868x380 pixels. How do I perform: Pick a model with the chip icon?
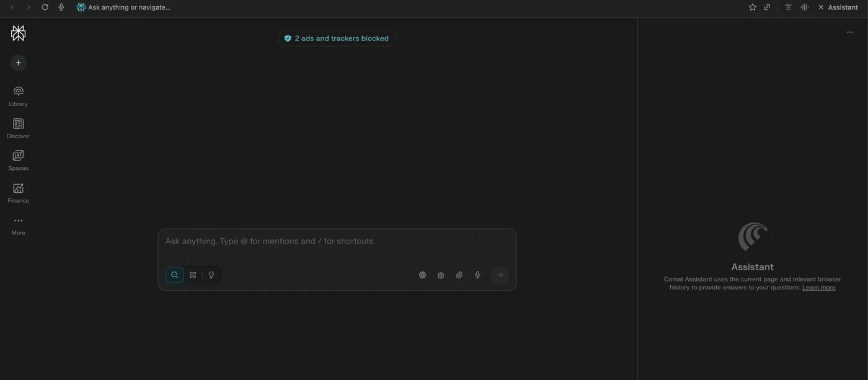441,275
